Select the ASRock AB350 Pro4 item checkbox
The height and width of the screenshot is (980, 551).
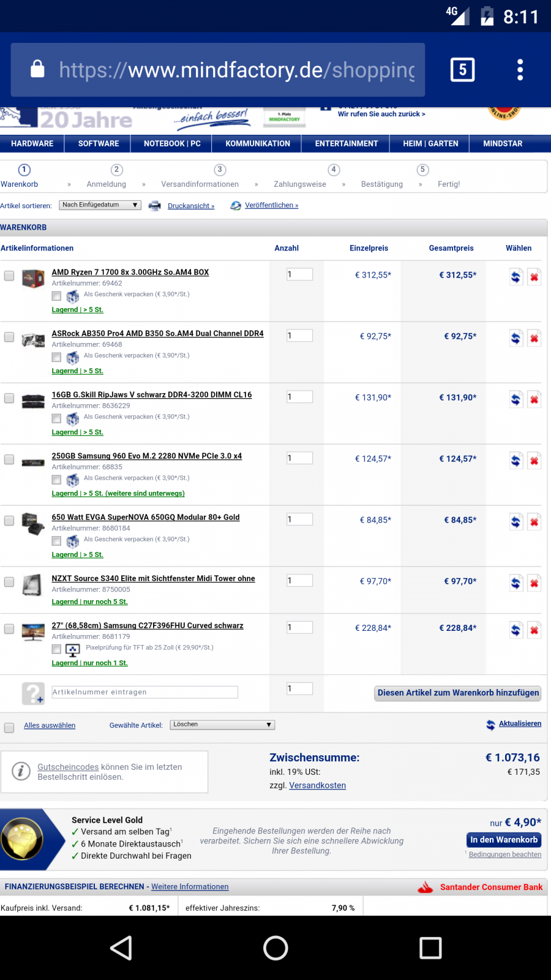(9, 337)
